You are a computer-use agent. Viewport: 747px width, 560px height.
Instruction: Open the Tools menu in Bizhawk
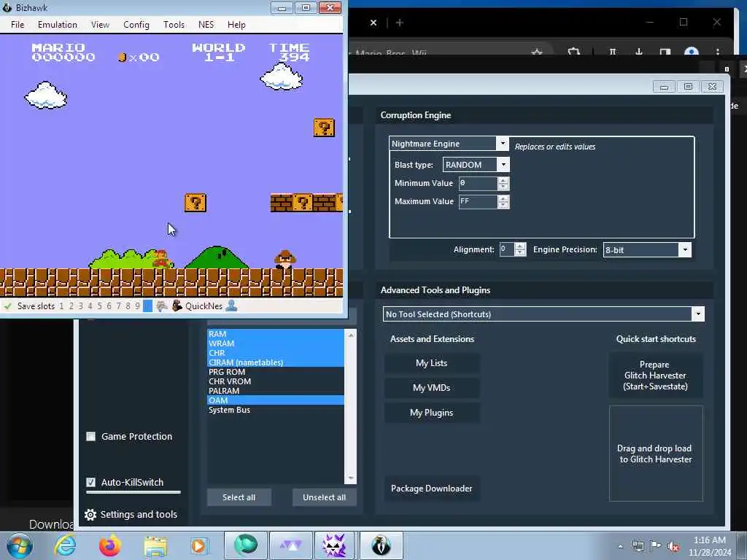(x=174, y=25)
